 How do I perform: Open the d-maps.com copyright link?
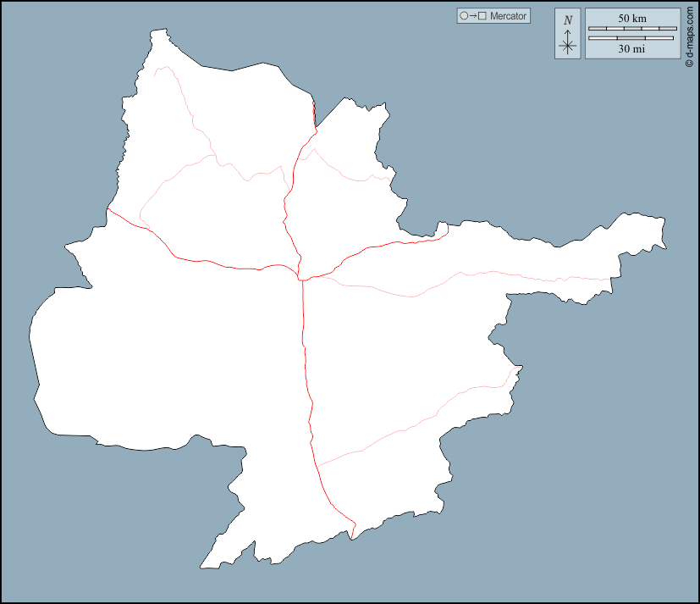(690, 30)
